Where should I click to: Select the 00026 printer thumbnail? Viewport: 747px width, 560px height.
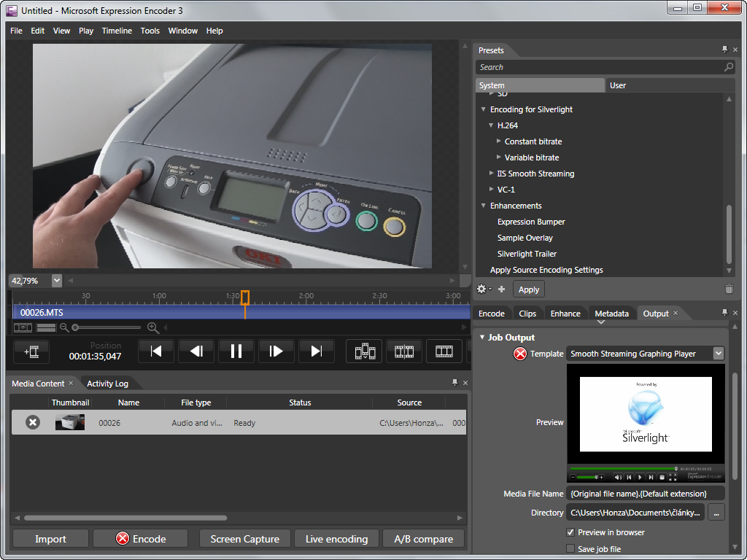click(69, 422)
